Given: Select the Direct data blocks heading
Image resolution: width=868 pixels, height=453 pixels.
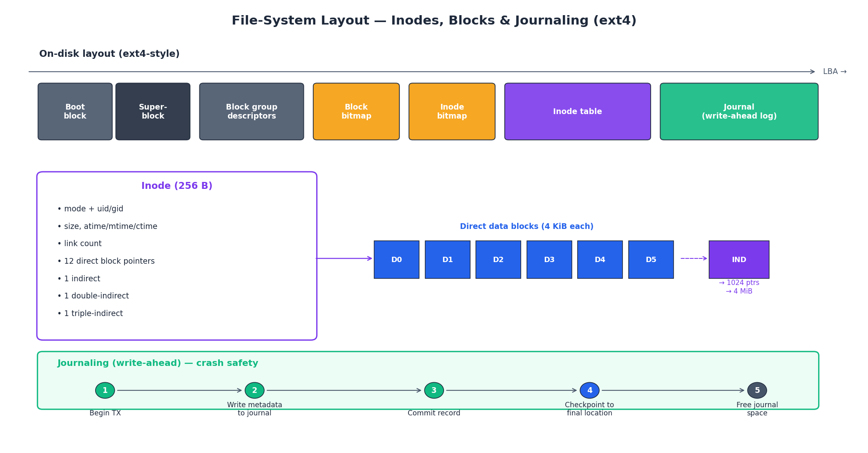Looking at the screenshot, I should [x=526, y=226].
